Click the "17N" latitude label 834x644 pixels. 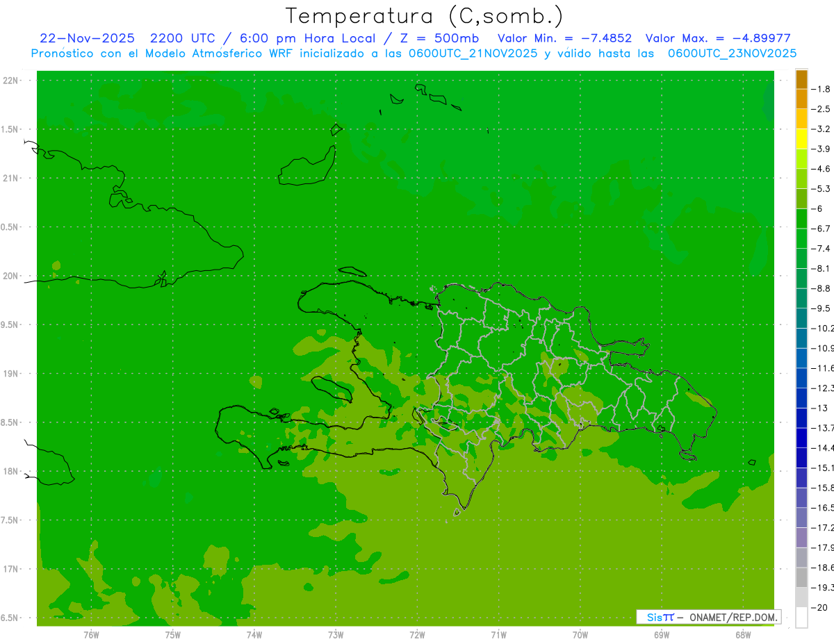(x=10, y=569)
